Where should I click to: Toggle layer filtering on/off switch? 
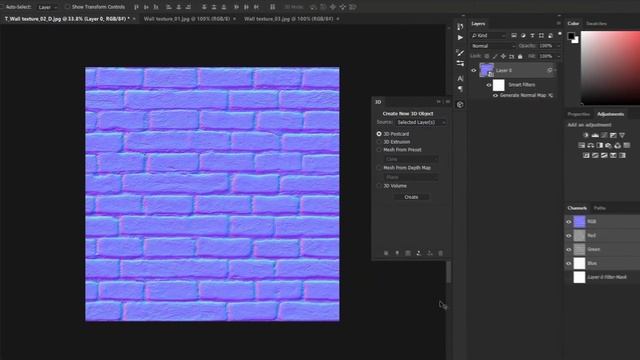(560, 34)
